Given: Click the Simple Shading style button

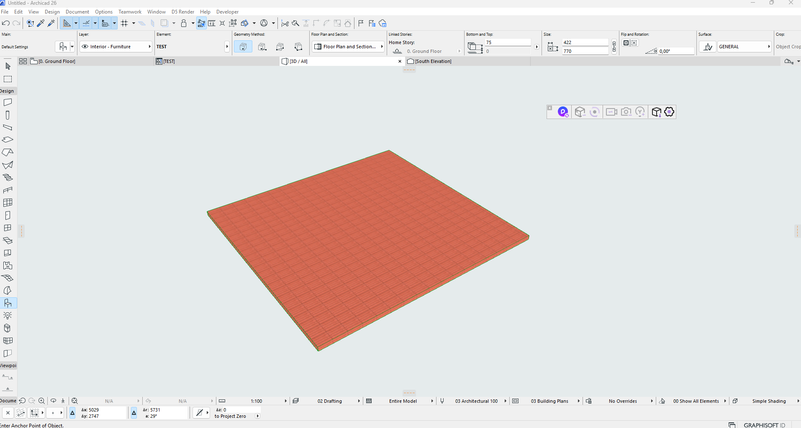Looking at the screenshot, I should pyautogui.click(x=769, y=401).
